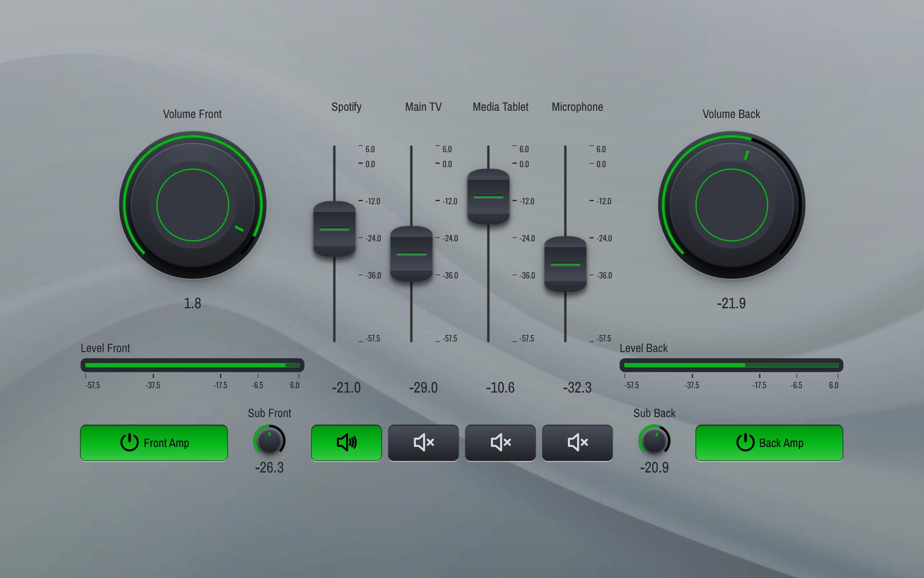Screen dimensions: 924x578
Task: Grab the Spotify fader handle
Action: point(334,229)
